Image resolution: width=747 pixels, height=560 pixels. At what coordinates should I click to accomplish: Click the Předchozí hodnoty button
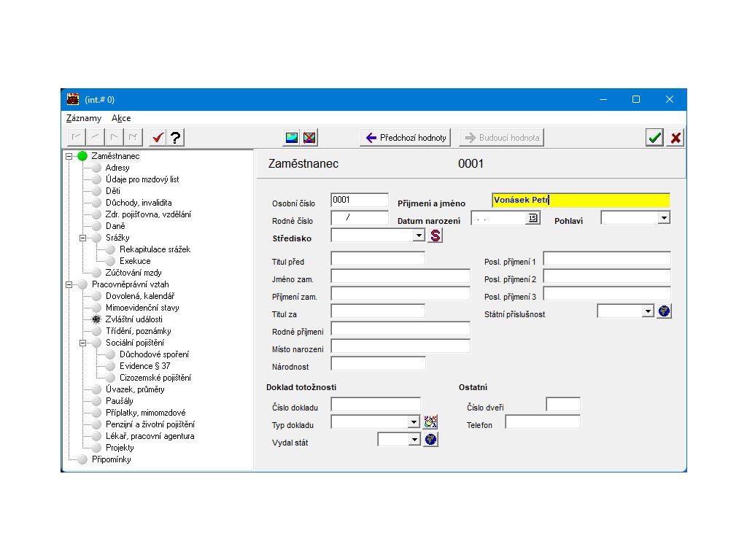(406, 137)
